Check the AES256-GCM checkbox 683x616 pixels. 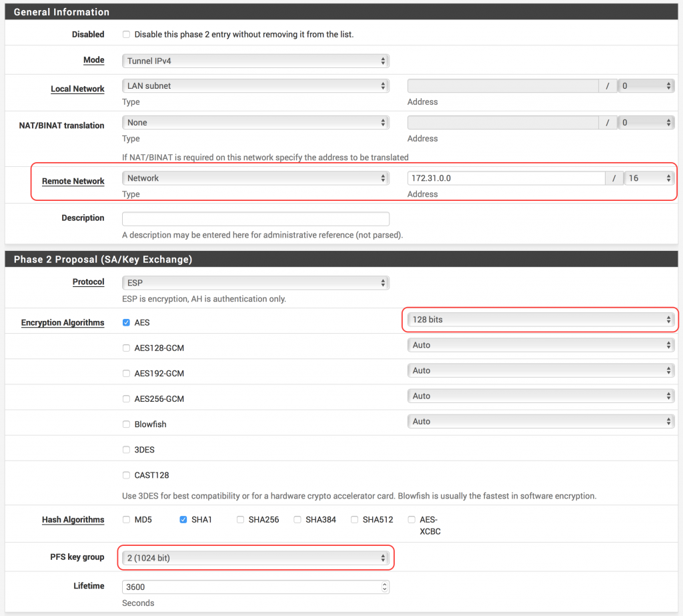pos(127,399)
